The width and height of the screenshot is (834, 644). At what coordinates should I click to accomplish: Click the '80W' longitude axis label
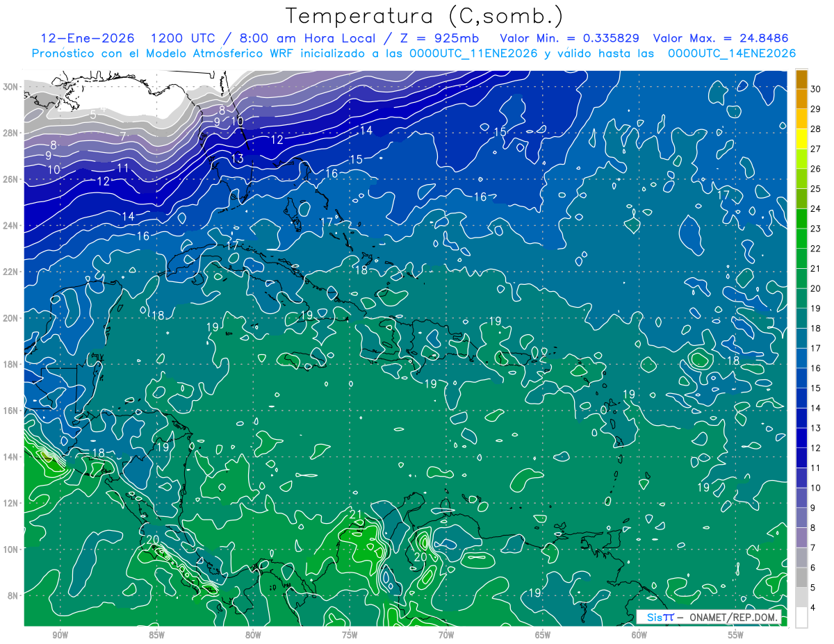(253, 636)
